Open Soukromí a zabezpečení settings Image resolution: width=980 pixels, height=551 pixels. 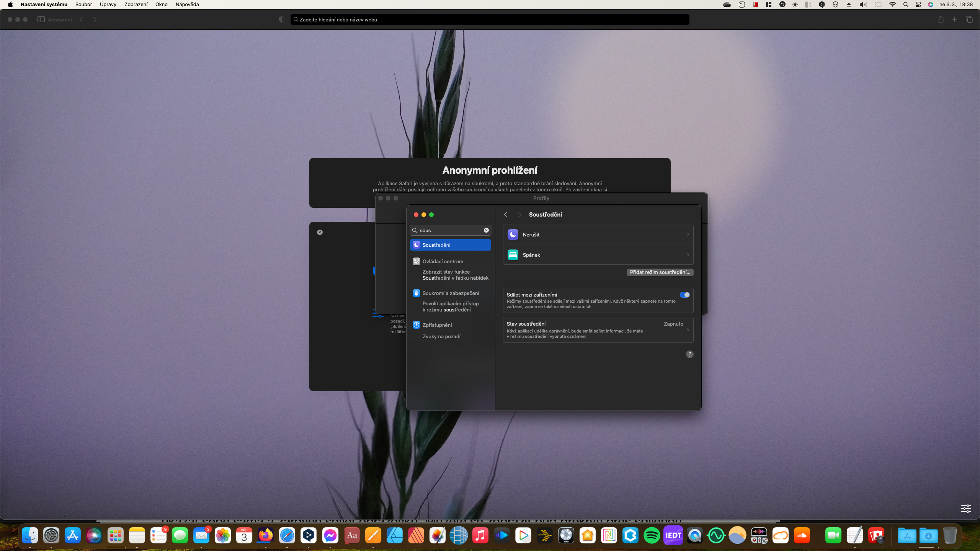point(451,293)
